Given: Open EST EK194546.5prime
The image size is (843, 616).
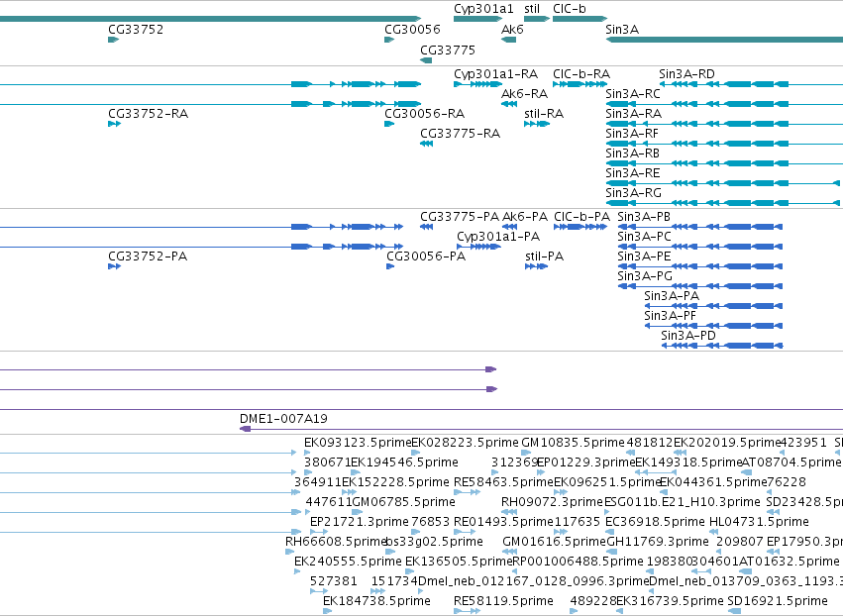Looking at the screenshot, I should pyautogui.click(x=404, y=462).
